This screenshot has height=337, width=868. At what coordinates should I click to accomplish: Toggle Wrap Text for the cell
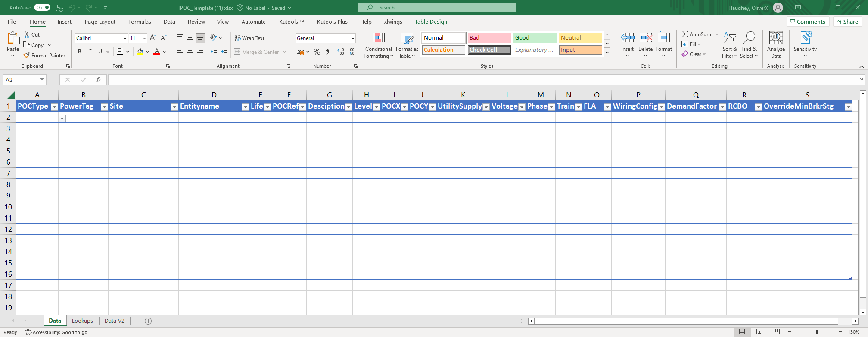[x=249, y=38]
